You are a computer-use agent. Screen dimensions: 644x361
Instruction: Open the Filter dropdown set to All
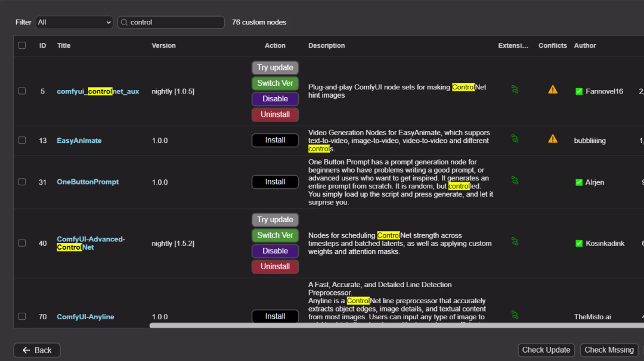(75, 22)
